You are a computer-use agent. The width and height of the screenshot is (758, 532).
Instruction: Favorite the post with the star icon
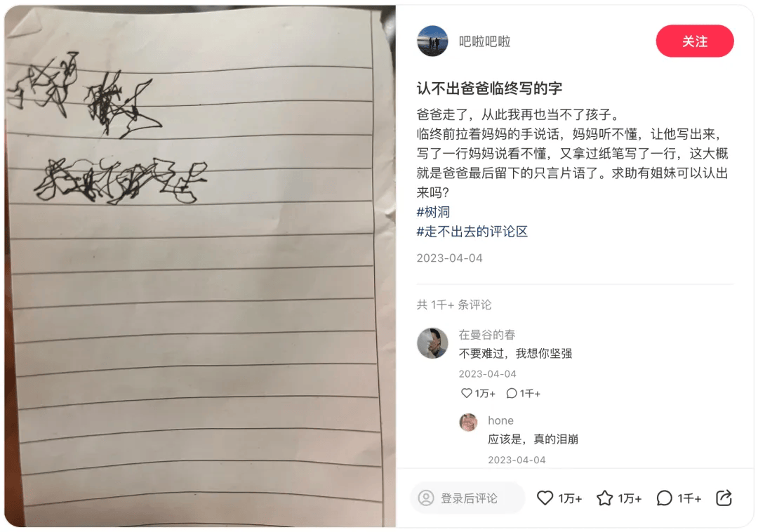tap(604, 498)
